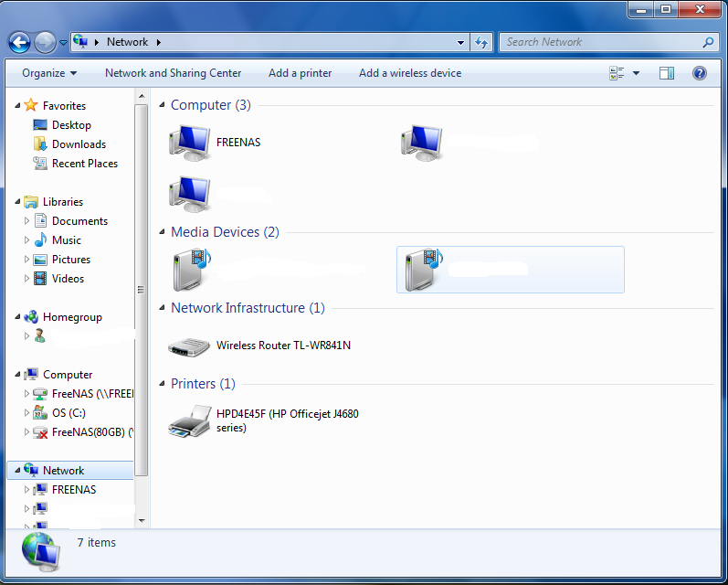Open the Organize menu

click(49, 73)
